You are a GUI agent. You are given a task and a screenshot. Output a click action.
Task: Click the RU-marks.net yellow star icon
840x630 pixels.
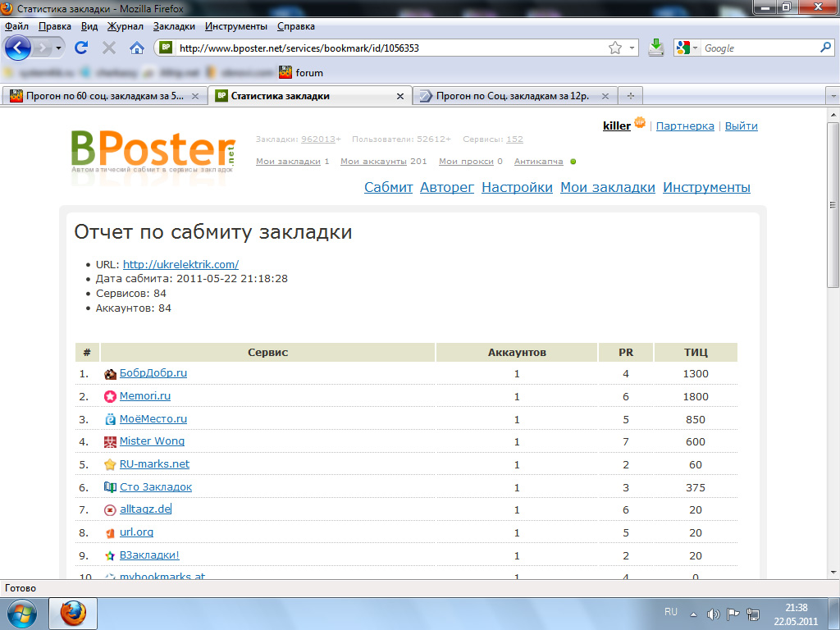tap(110, 464)
